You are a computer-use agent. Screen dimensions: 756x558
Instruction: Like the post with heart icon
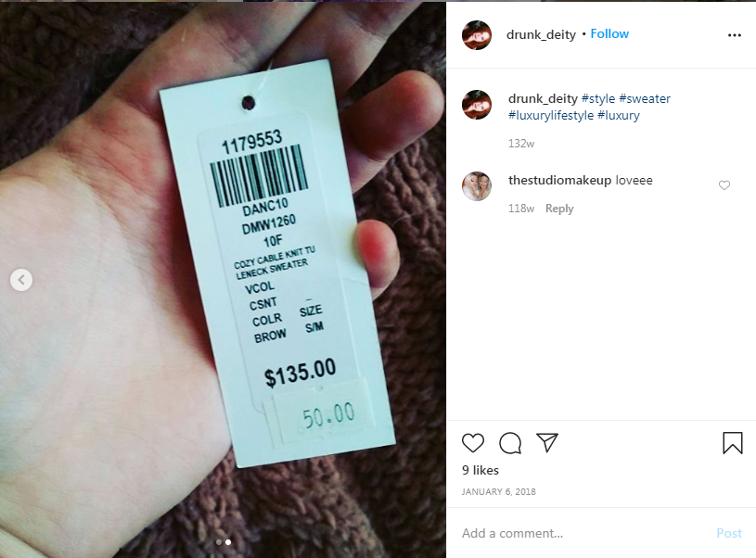472,443
